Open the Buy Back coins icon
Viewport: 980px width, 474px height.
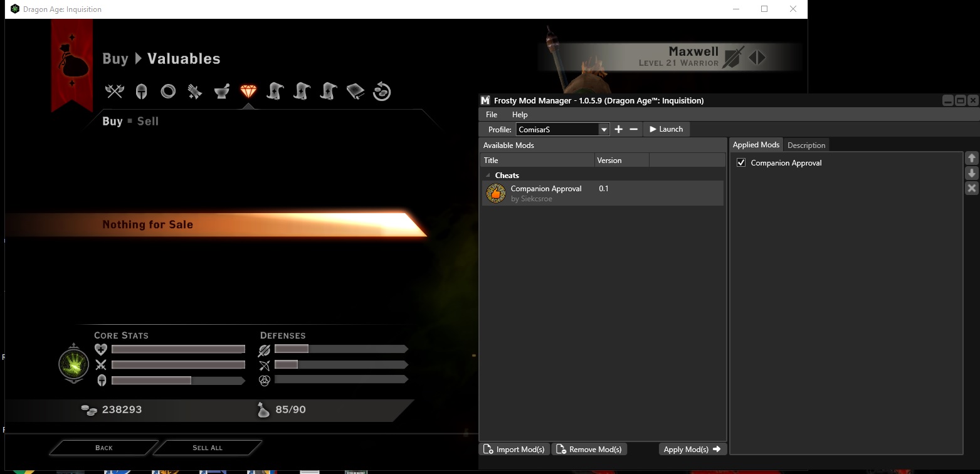click(382, 92)
